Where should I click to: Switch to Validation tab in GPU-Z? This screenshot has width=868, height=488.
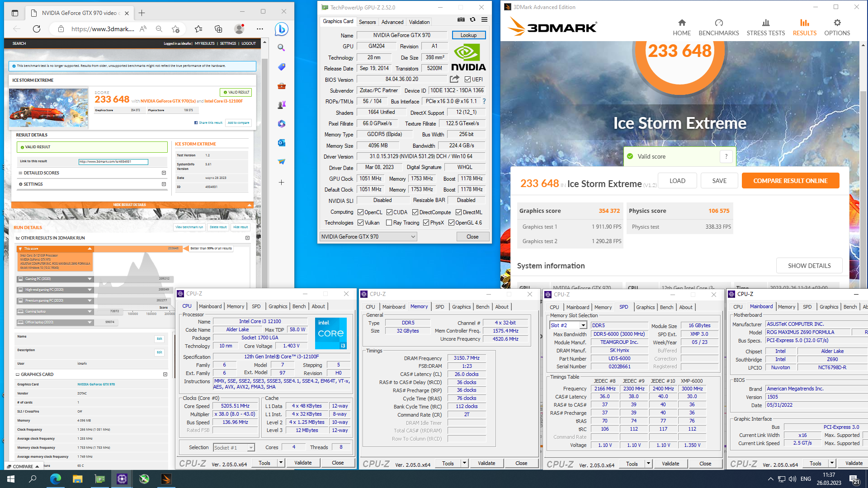(x=419, y=22)
